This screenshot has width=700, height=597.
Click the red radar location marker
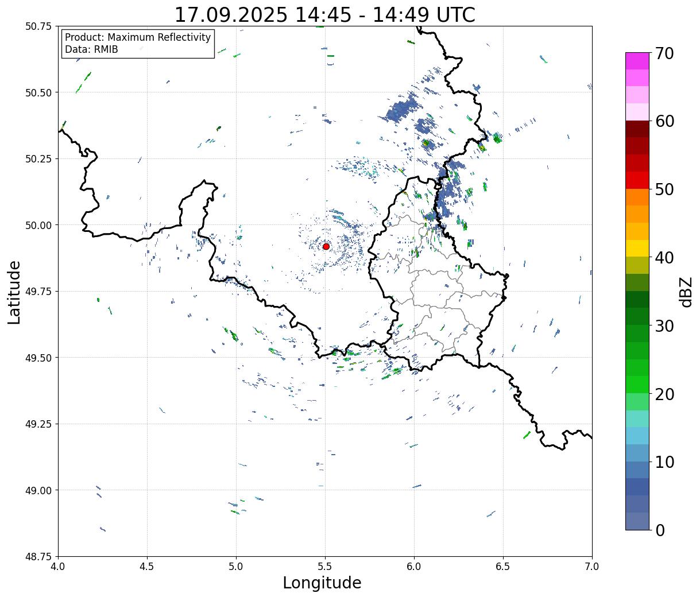(x=326, y=246)
